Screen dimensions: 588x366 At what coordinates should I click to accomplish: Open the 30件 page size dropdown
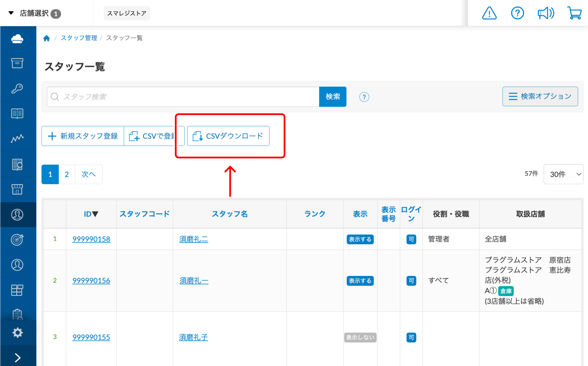tap(563, 174)
